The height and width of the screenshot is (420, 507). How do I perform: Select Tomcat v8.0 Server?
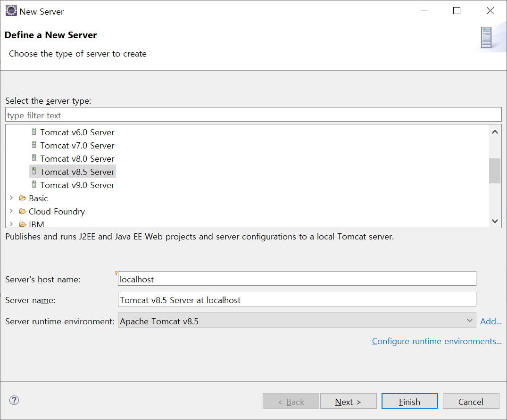click(x=77, y=159)
